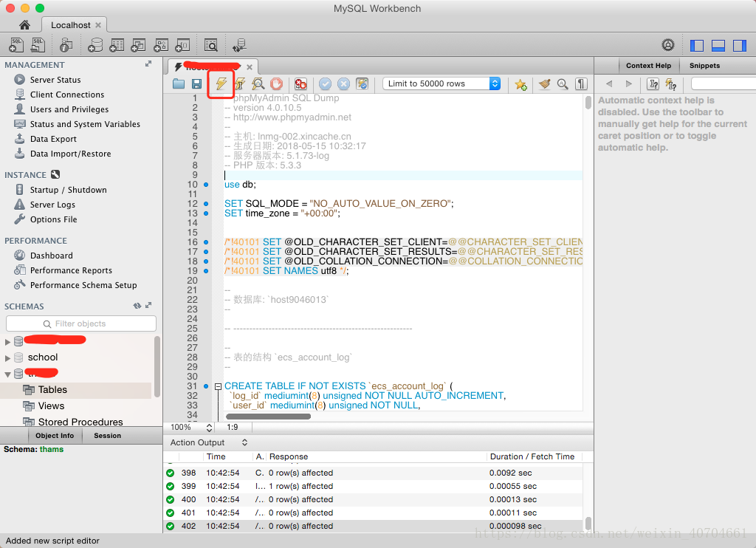Expand the first redacted schema
756x548 pixels.
click(7, 342)
